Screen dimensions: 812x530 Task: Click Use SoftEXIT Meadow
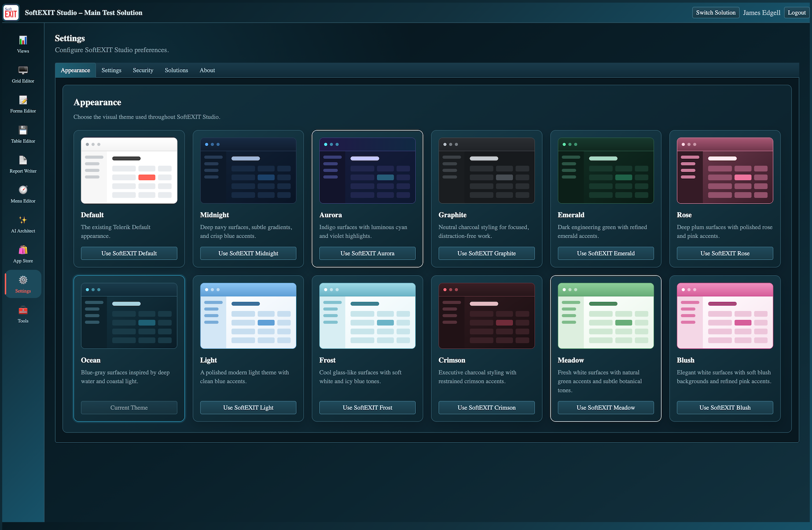[x=606, y=408]
